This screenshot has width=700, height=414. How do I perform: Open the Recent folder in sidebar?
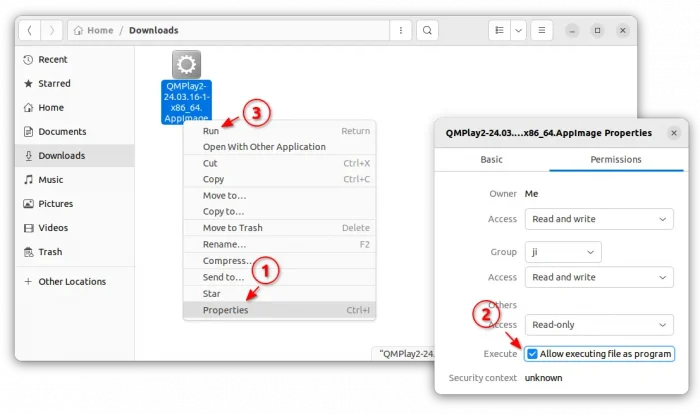coord(53,60)
